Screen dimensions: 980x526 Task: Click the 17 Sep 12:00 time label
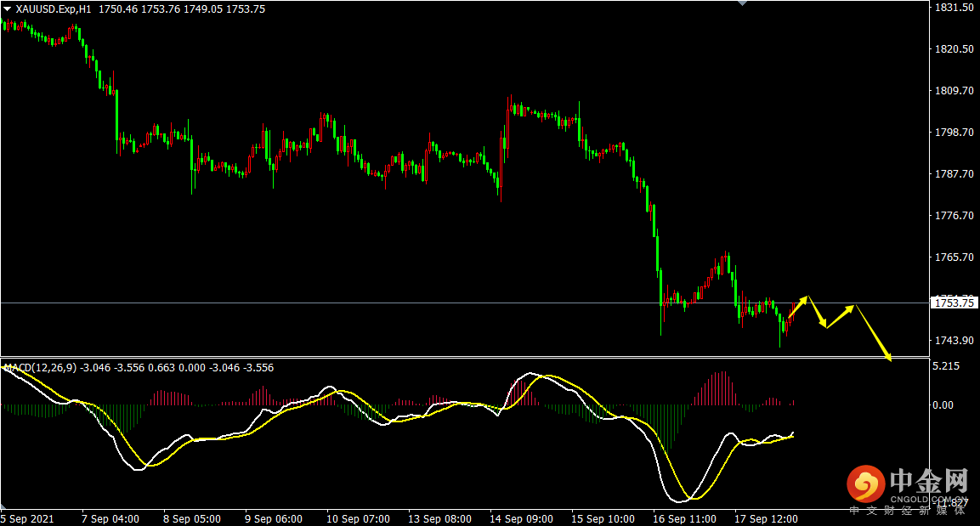[x=767, y=519]
